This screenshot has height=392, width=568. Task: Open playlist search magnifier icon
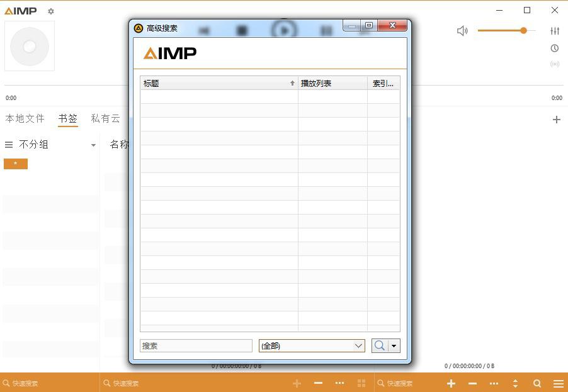point(537,383)
